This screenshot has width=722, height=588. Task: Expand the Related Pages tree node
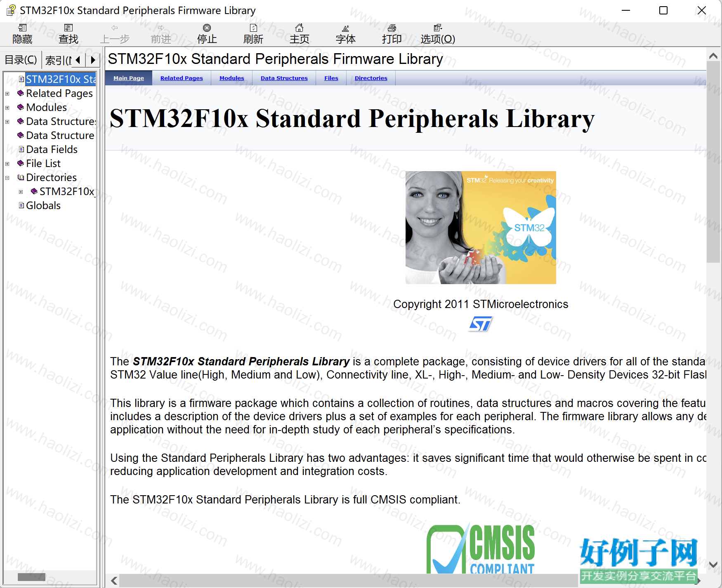click(x=7, y=94)
